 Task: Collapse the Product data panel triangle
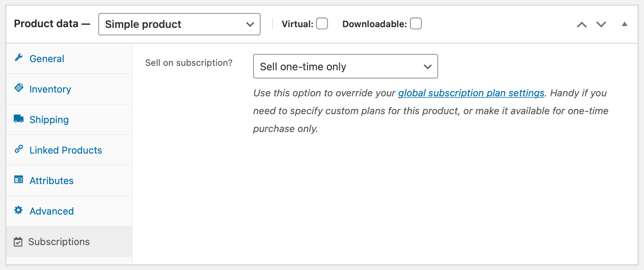tap(625, 24)
